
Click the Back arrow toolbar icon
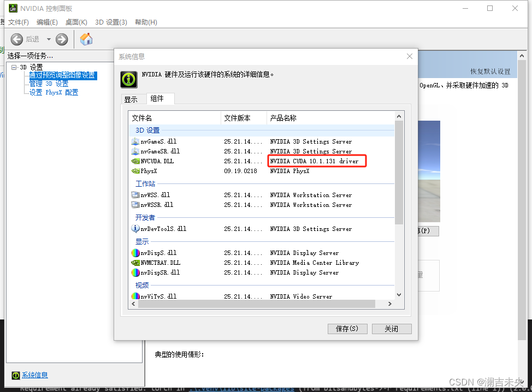coord(16,39)
